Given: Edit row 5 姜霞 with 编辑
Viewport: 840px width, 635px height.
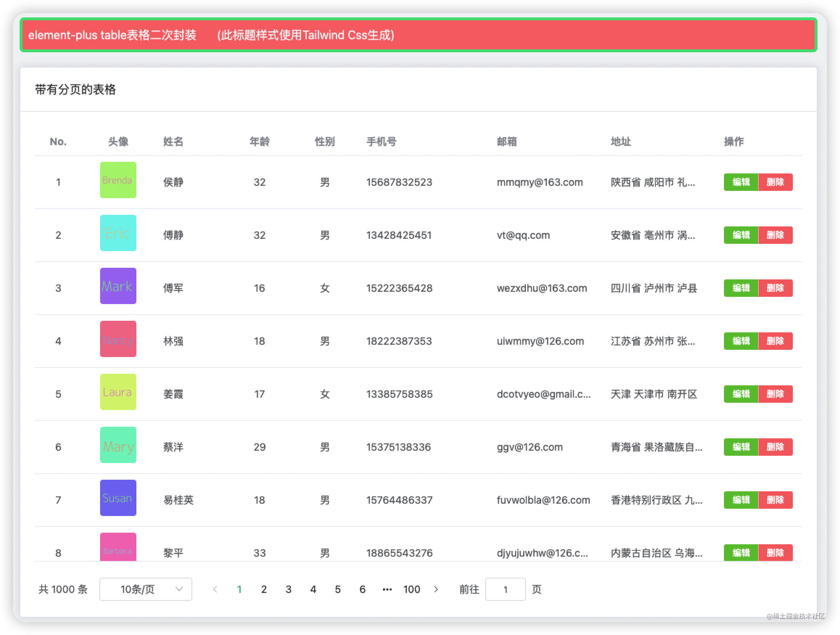Looking at the screenshot, I should 741,394.
